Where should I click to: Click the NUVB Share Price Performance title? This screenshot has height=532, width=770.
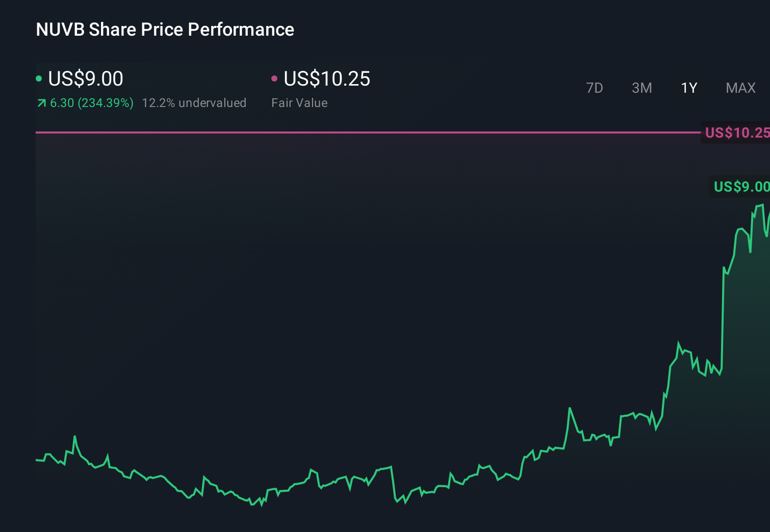[164, 30]
